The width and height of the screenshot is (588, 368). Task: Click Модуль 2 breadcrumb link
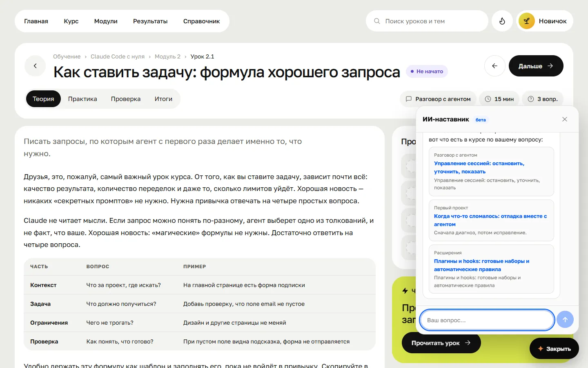coord(167,56)
